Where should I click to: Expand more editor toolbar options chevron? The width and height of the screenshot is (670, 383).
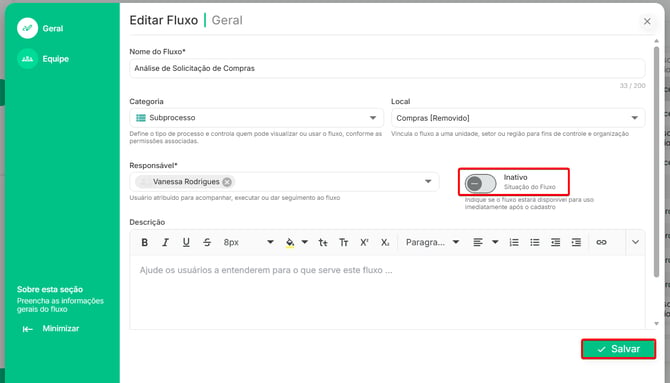[635, 242]
